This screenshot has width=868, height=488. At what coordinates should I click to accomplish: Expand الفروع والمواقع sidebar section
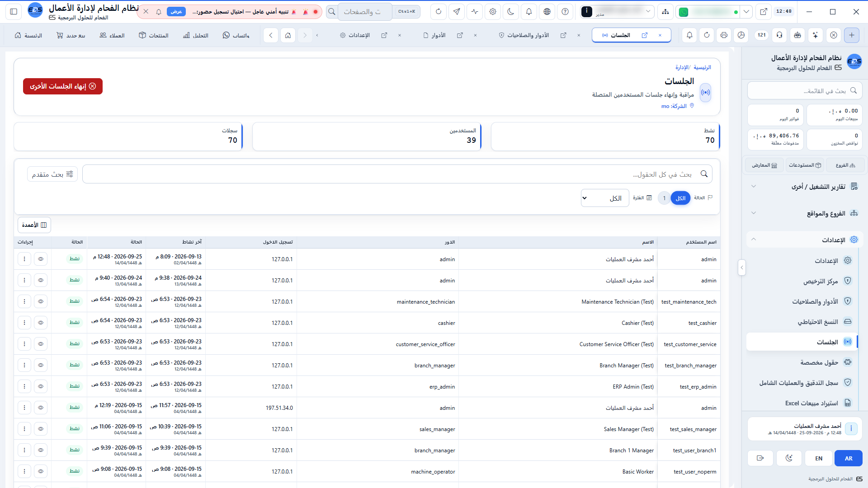[x=805, y=213]
